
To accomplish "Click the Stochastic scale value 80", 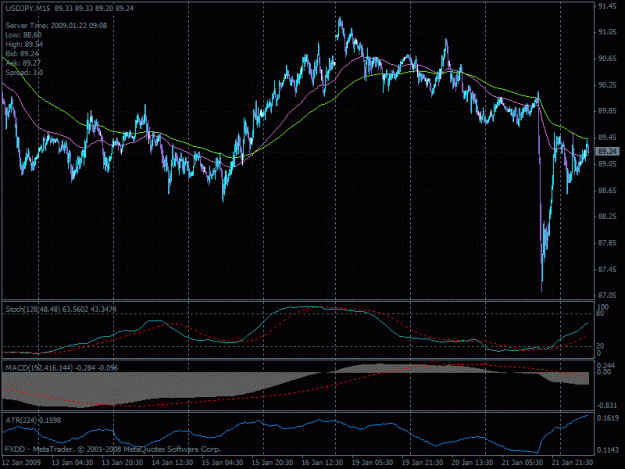I will click(600, 314).
